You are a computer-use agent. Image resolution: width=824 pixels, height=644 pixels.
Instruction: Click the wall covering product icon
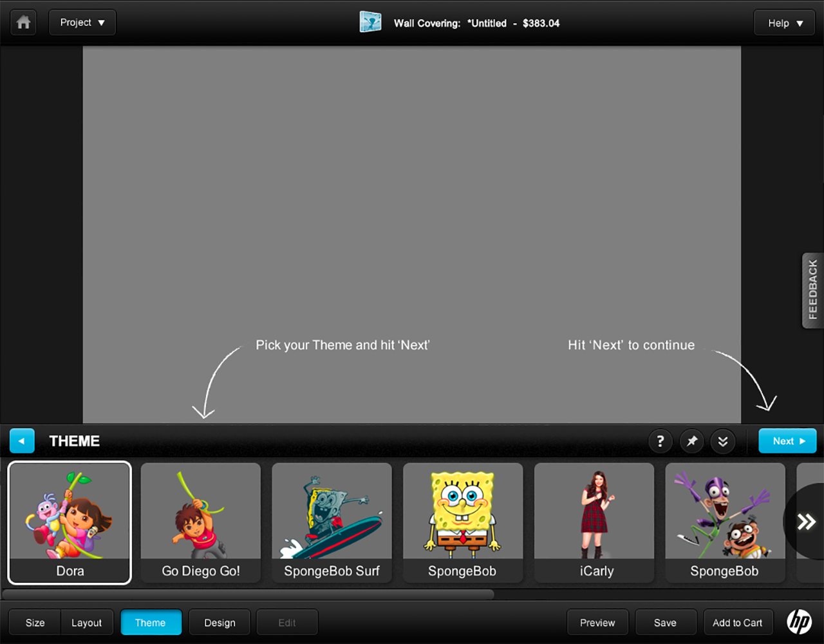pyautogui.click(x=371, y=22)
